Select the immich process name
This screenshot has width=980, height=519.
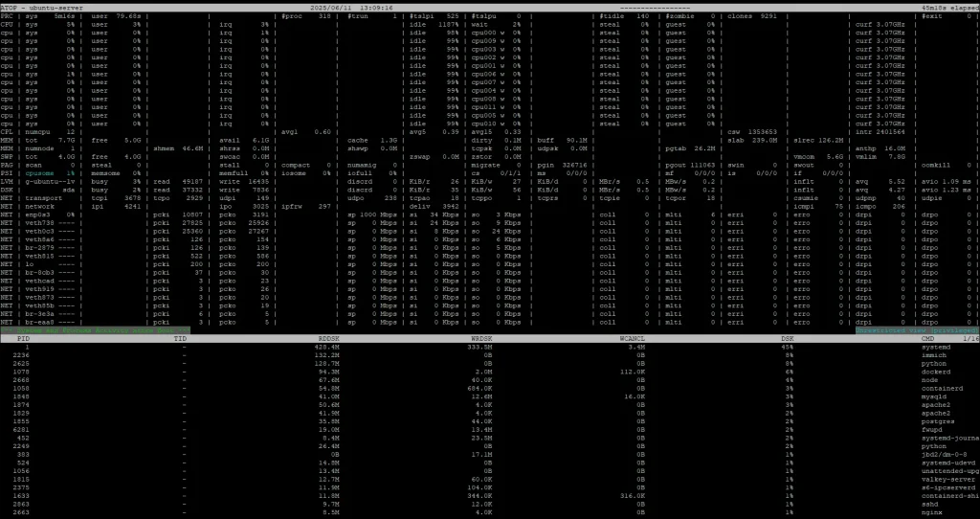934,355
